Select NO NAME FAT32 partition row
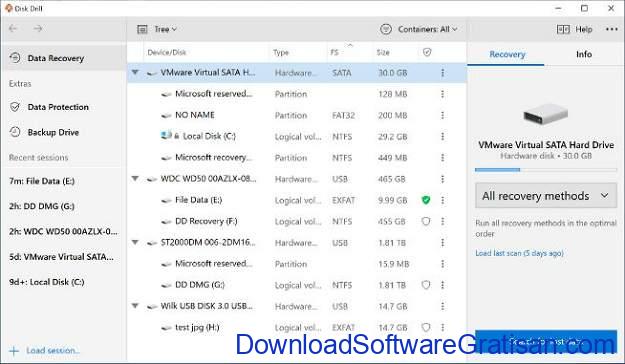Image resolution: width=625 pixels, height=364 pixels. click(297, 115)
